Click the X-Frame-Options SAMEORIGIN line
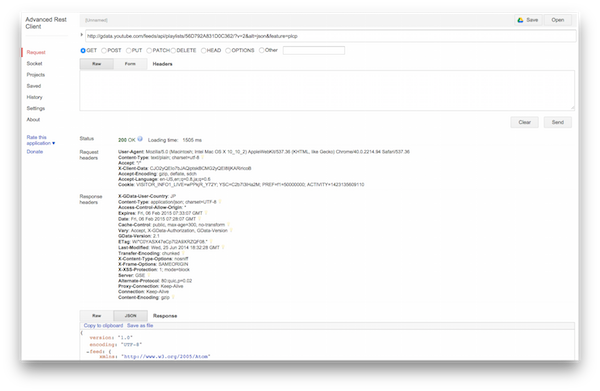The height and width of the screenshot is (391, 600). 153,264
